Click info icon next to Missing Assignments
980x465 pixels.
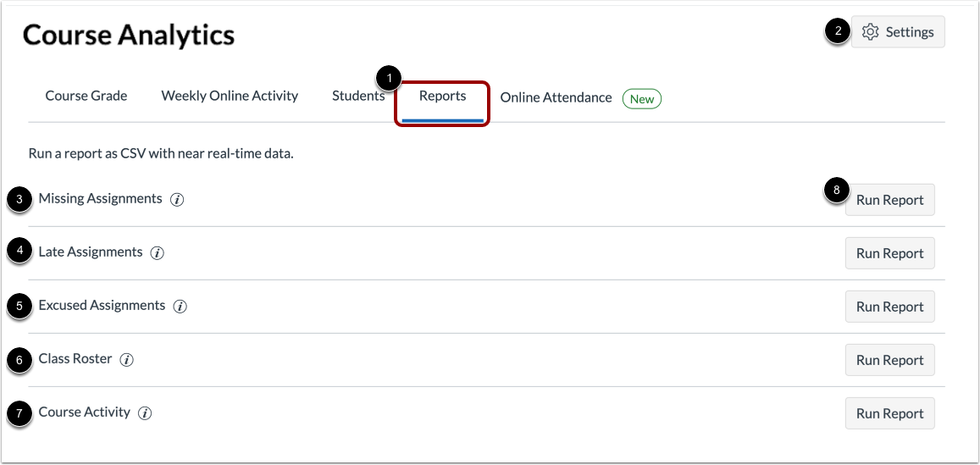177,200
